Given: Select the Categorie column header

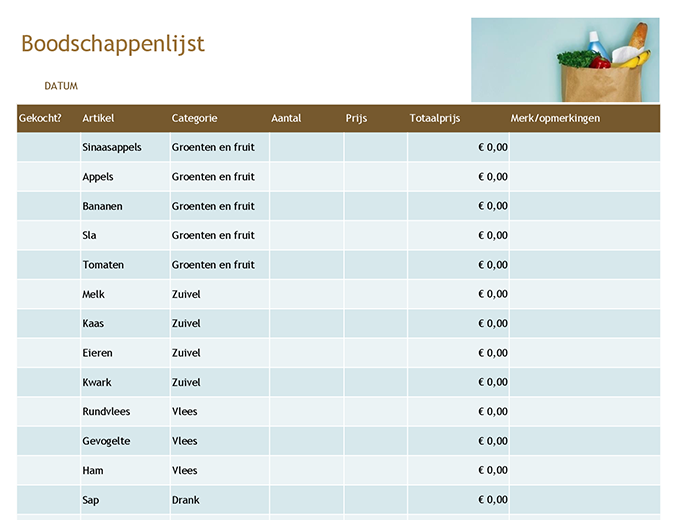Looking at the screenshot, I should [x=194, y=118].
